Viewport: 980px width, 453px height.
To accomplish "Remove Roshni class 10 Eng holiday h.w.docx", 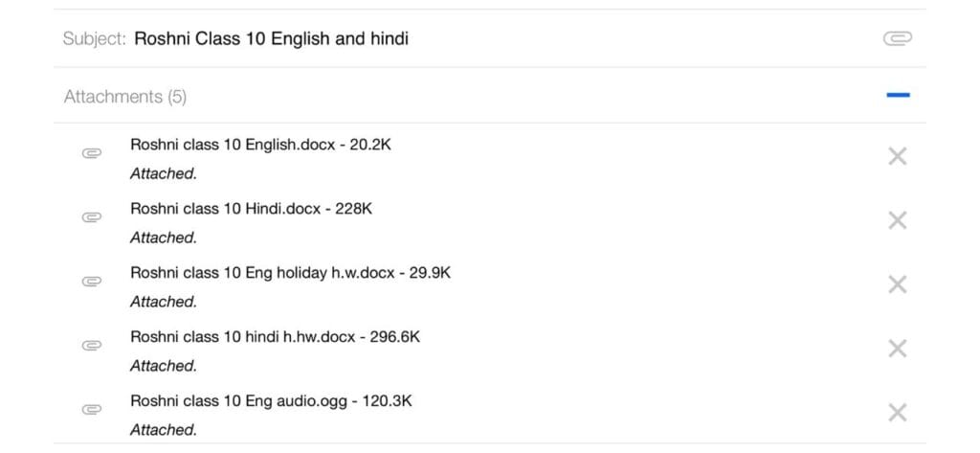I will click(x=898, y=284).
